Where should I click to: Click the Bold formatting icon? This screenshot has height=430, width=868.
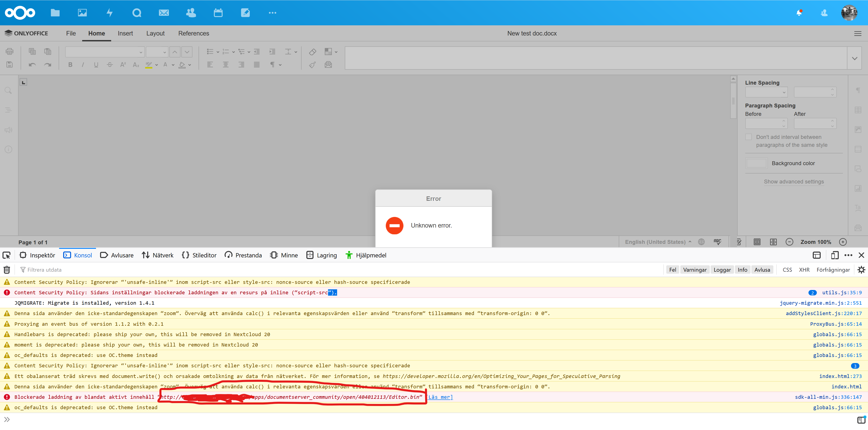[70, 65]
